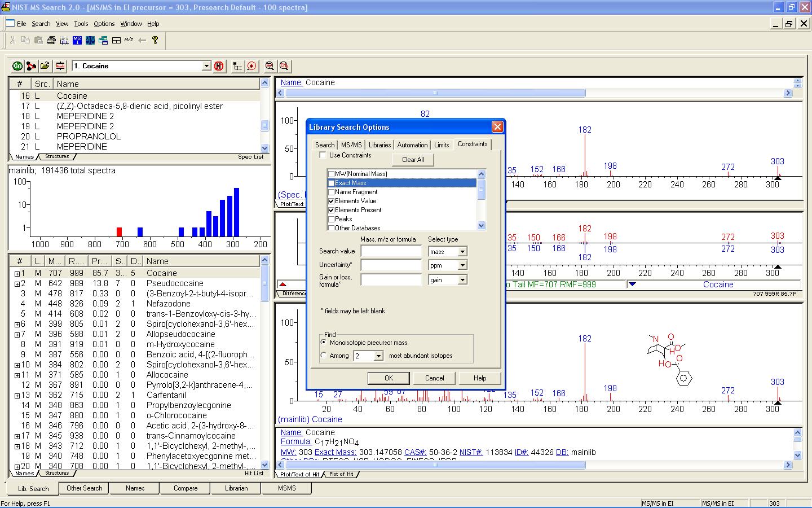This screenshot has height=508, width=812.
Task: Expand hit 2 Pseudococaine row
Action: click(17, 283)
